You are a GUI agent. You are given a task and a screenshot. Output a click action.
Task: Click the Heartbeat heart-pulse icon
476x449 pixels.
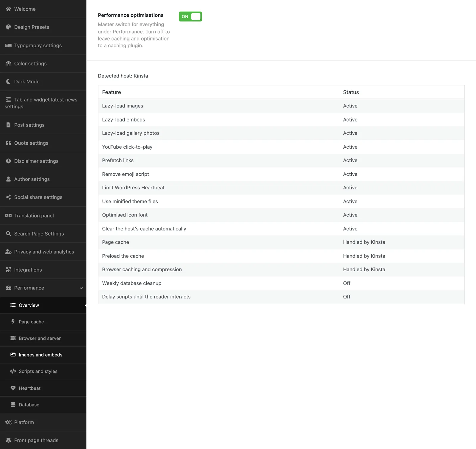click(13, 388)
